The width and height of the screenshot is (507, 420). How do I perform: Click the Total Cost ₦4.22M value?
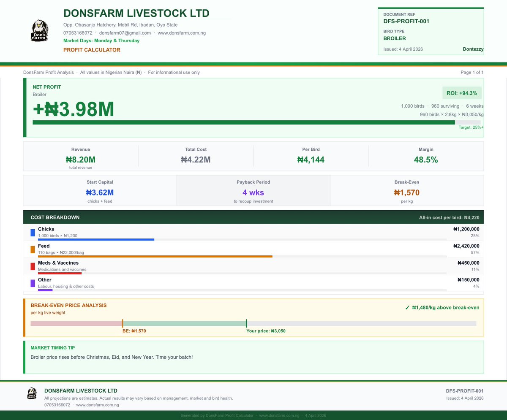(196, 160)
